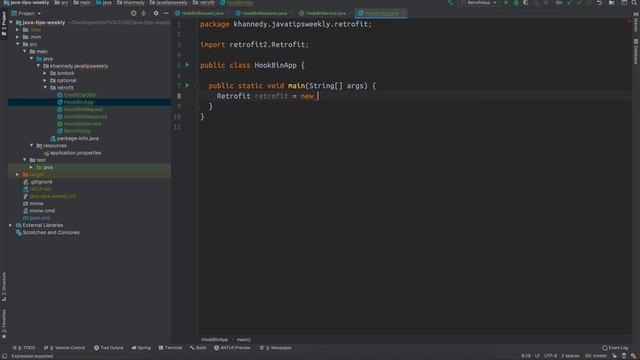
Task: Collapse the java-tips-weekly root node
Action: [11, 22]
